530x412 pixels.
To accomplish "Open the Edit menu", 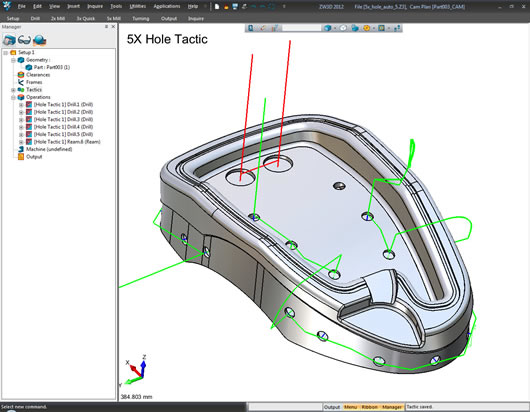I will tap(37, 6).
